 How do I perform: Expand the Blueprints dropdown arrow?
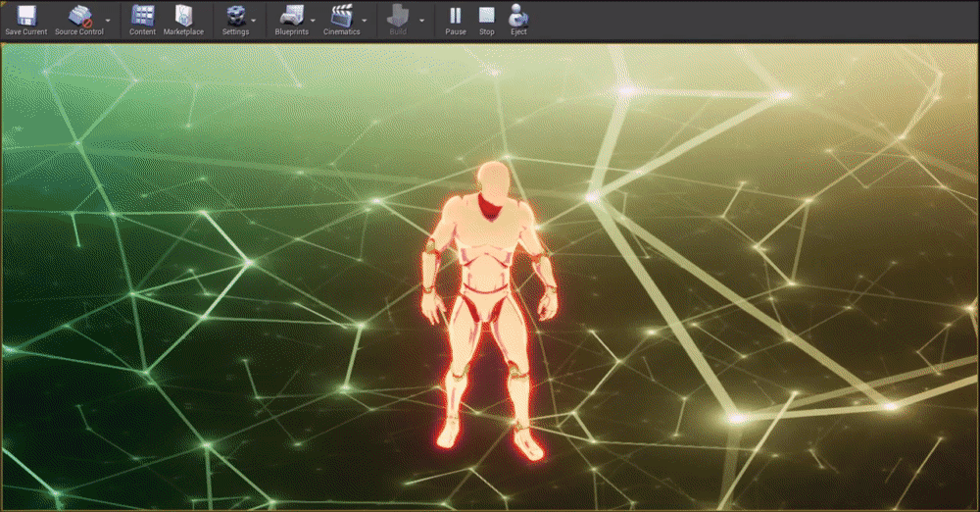[x=313, y=20]
